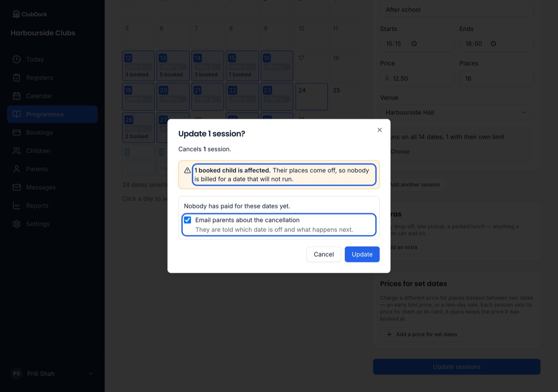The width and height of the screenshot is (558, 392).
Task: Select calendar day 26 with 2 booked
Action: (138, 127)
